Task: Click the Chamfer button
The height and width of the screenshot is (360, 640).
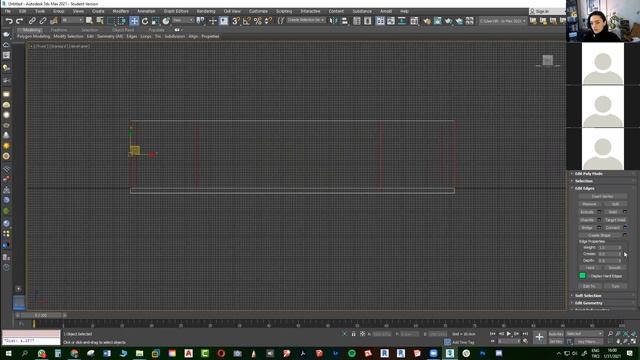Action: tap(587, 220)
